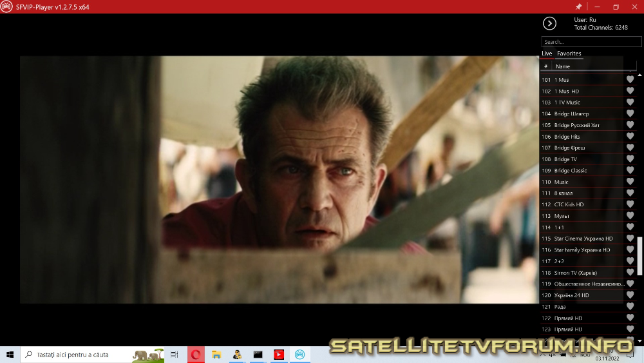Click heart next to Bridge Шлягер
644x363 pixels.
pos(630,113)
